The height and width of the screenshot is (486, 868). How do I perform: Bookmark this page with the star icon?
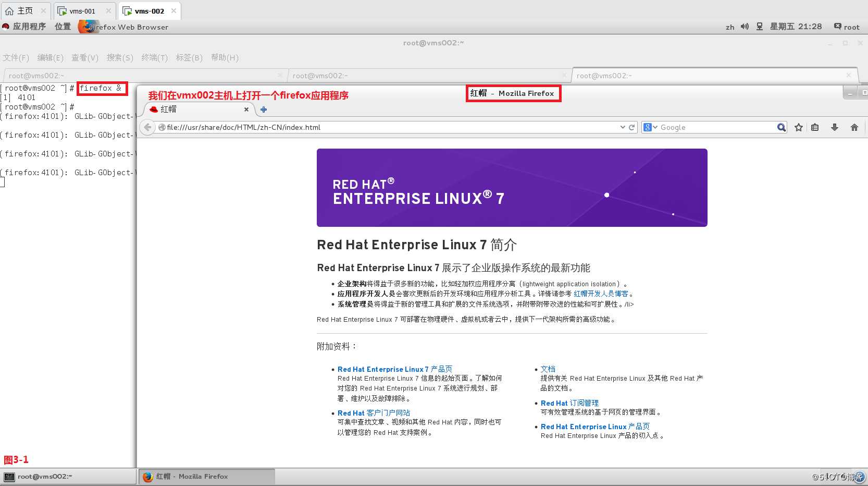click(x=799, y=127)
